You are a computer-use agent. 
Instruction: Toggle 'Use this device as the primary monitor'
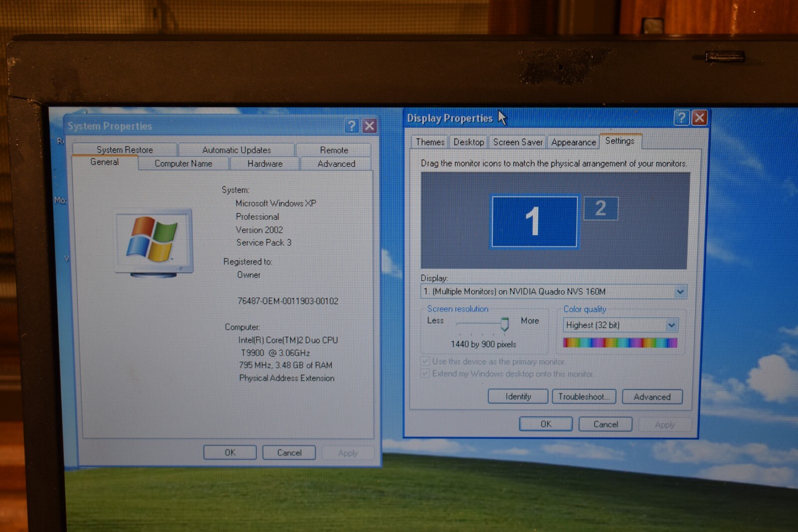pyautogui.click(x=425, y=361)
